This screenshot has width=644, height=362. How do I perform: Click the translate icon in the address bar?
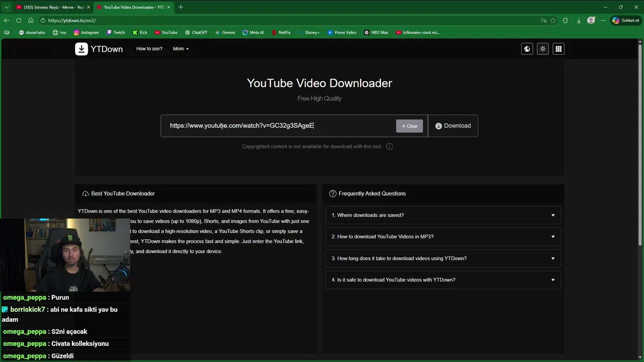pos(543,21)
